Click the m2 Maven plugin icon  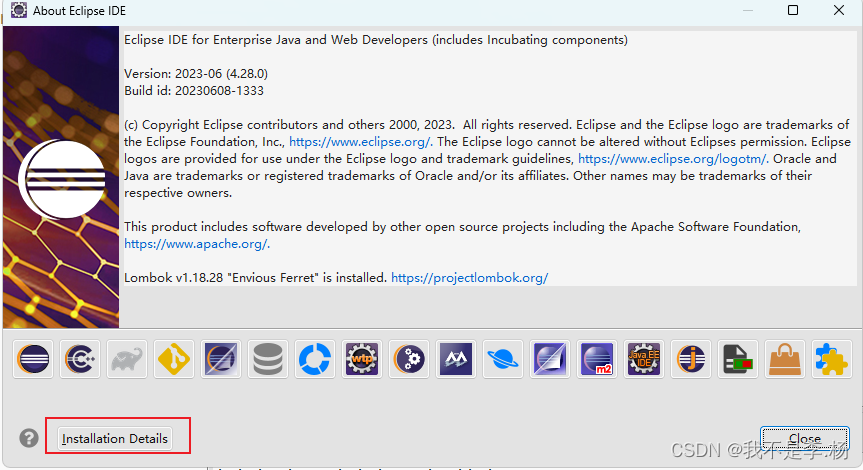[597, 359]
